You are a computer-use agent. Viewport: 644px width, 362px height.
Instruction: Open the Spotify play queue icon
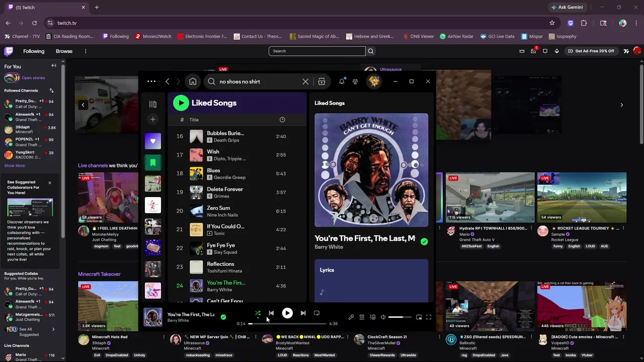coord(362,317)
